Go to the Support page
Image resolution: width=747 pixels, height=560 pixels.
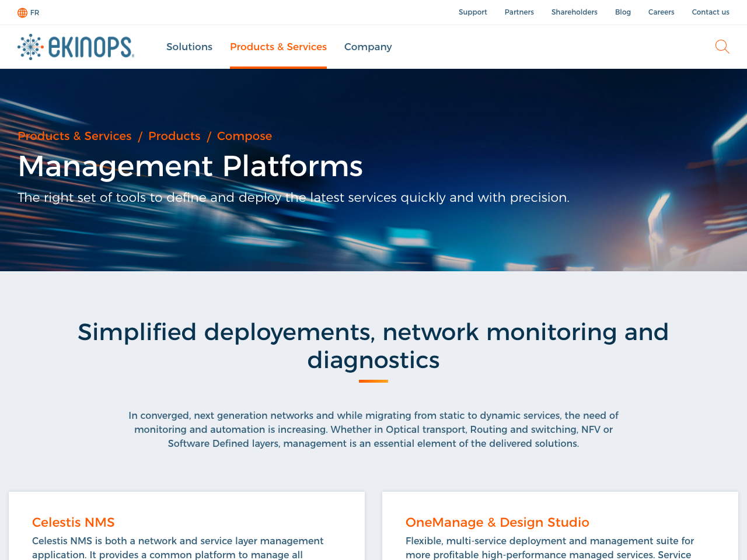(x=473, y=11)
